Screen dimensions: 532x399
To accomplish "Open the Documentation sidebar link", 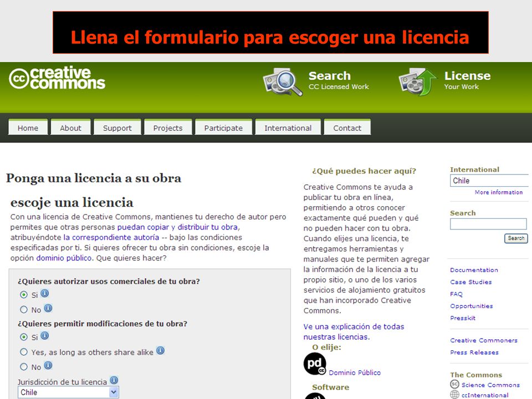I will [x=474, y=270].
